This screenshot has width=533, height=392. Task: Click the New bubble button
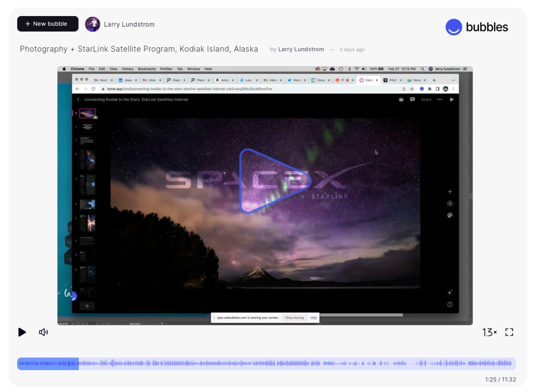[47, 24]
